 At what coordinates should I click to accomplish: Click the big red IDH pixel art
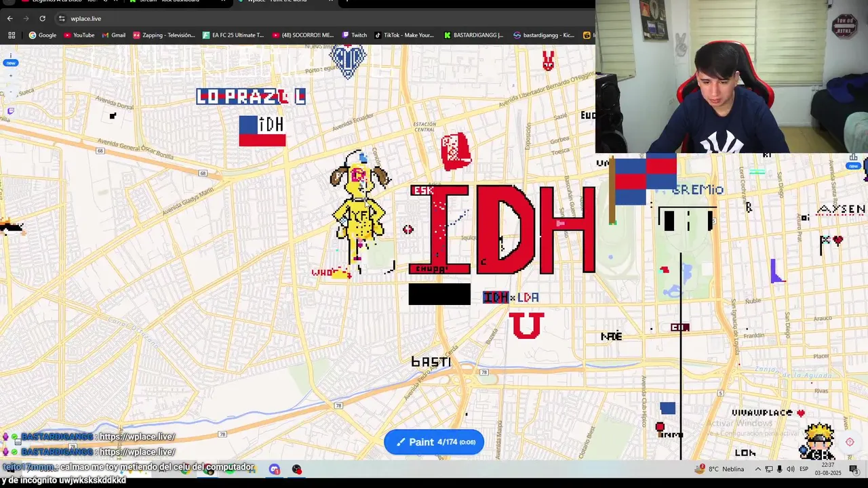point(502,229)
